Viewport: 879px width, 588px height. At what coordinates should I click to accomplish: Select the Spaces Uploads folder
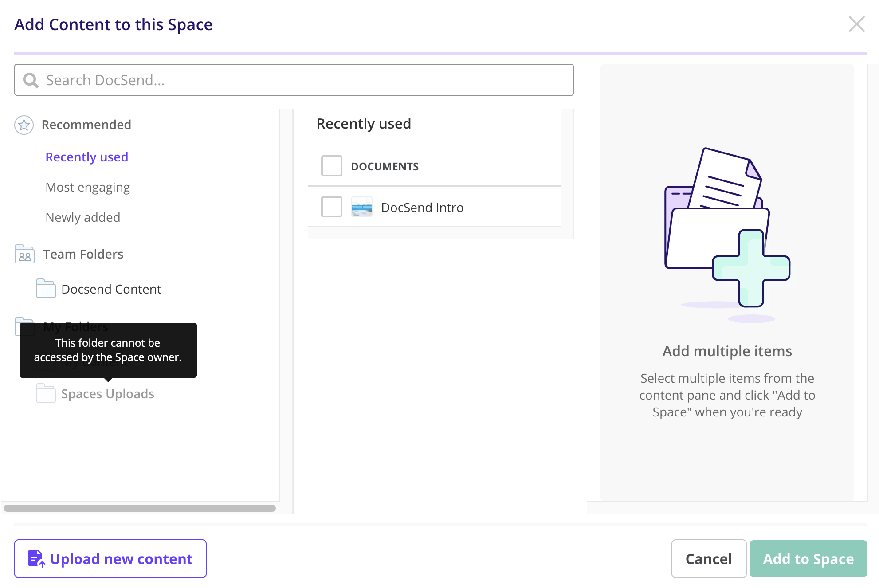point(107,394)
